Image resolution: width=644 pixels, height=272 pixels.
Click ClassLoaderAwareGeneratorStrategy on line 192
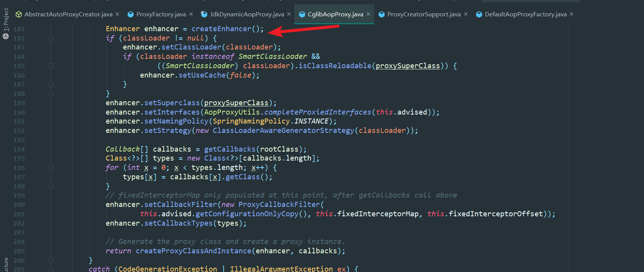tap(283, 131)
